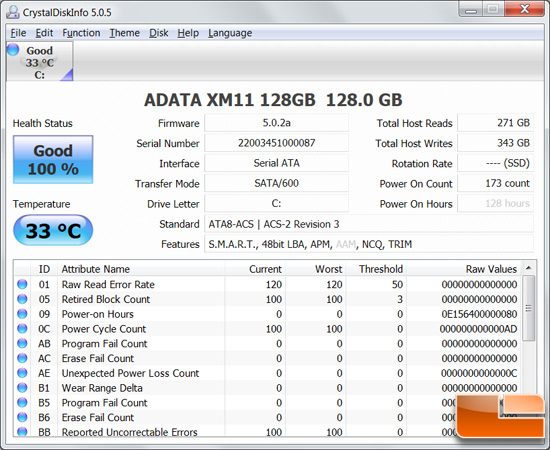Click status orb for AC Erase Fail Count
The width and height of the screenshot is (550, 450).
(x=22, y=358)
